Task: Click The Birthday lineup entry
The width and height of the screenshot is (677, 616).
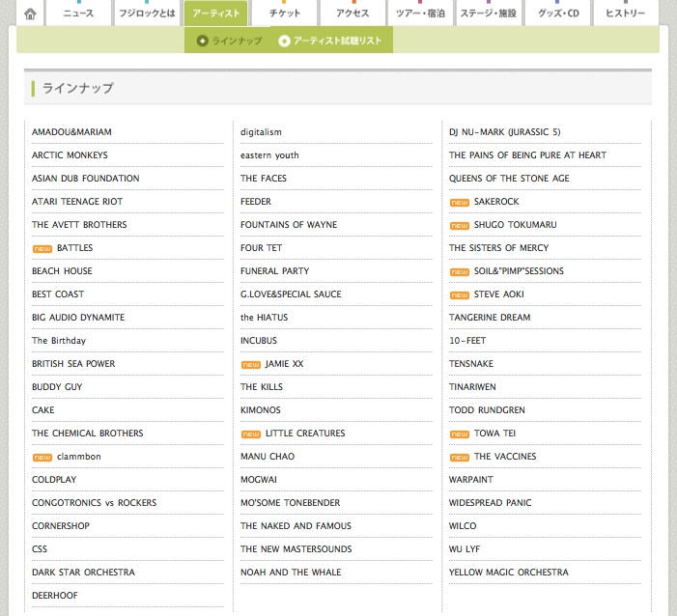Action: [x=59, y=341]
